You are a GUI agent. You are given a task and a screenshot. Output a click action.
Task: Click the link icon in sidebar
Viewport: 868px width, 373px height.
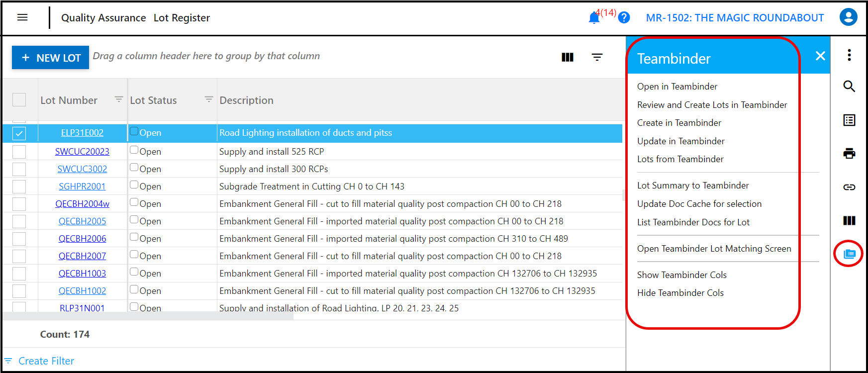(849, 187)
